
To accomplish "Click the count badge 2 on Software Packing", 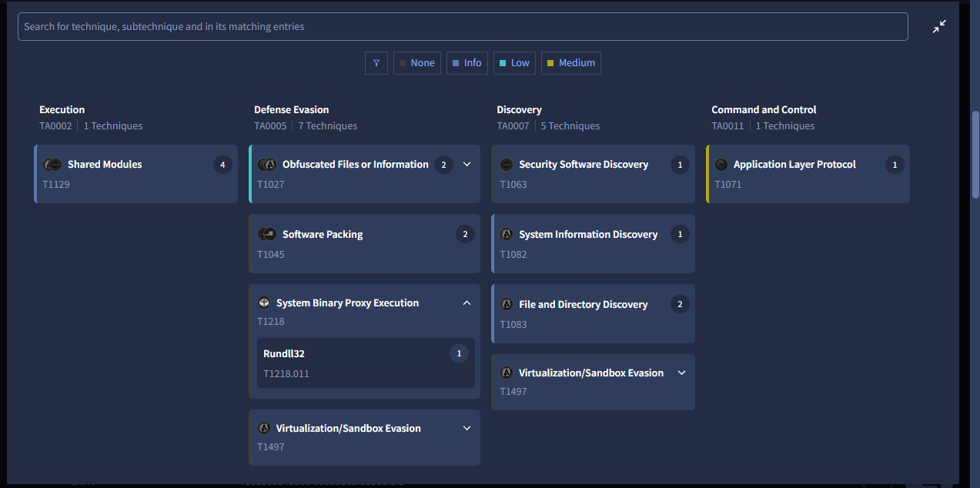I will [x=465, y=235].
